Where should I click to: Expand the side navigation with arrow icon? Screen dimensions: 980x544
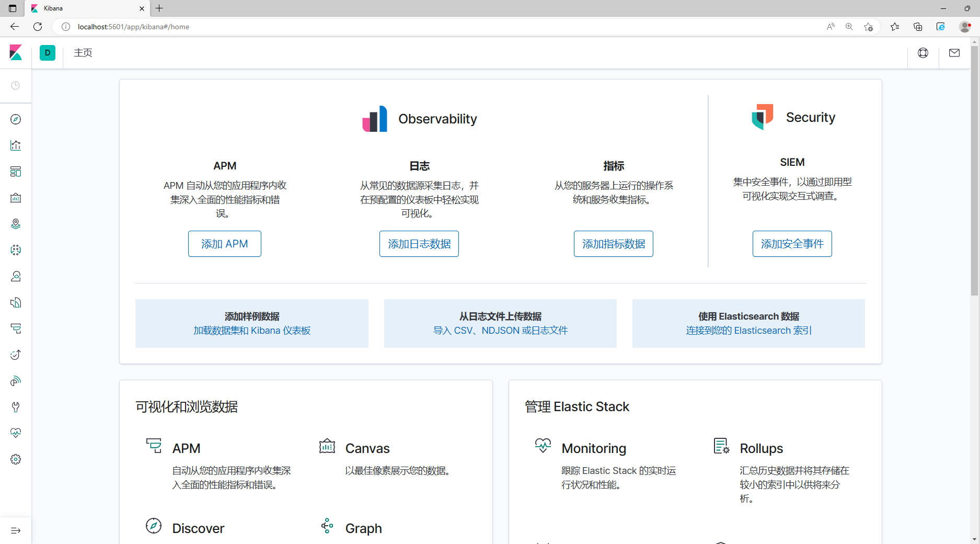tap(16, 530)
